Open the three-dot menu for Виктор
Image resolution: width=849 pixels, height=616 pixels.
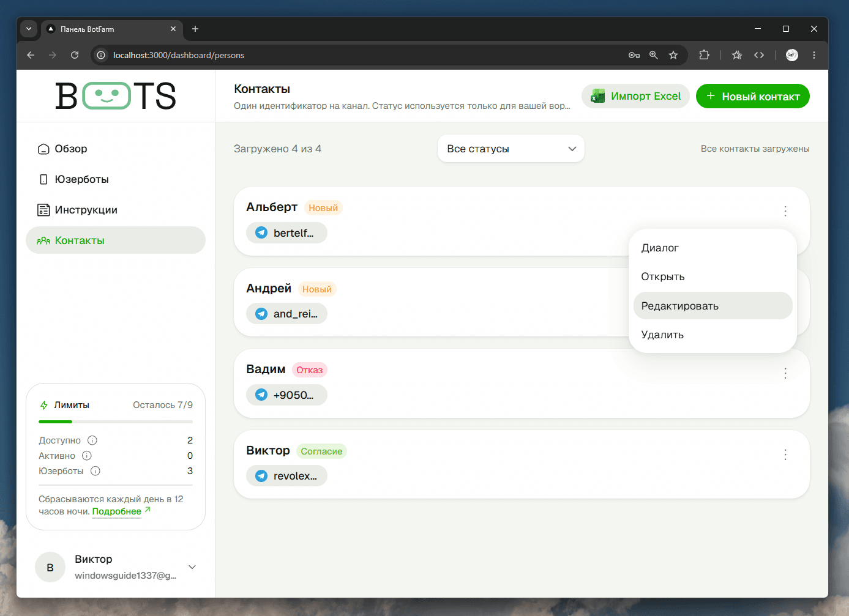(785, 455)
